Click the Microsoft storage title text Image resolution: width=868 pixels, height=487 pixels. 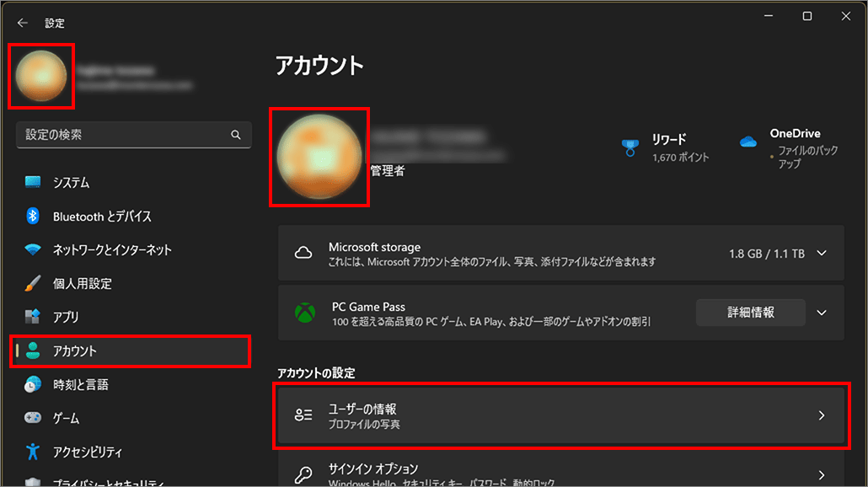tap(375, 247)
